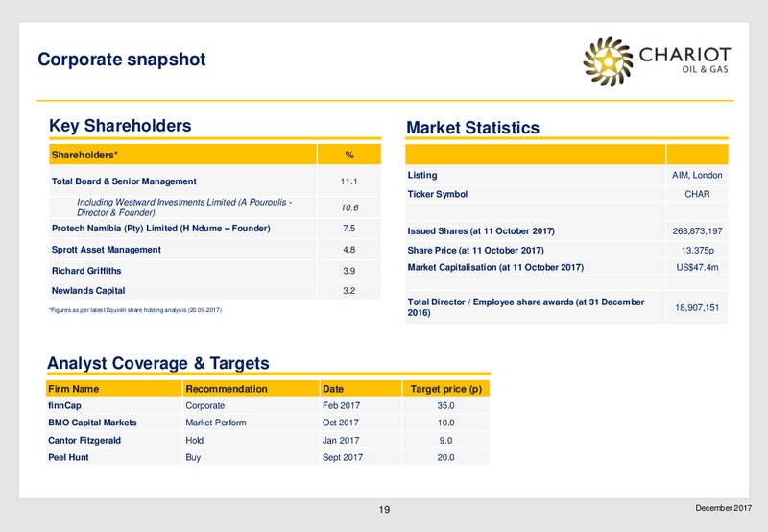Click the 13.375p share price value
This screenshot has height=532, width=768.
click(698, 251)
